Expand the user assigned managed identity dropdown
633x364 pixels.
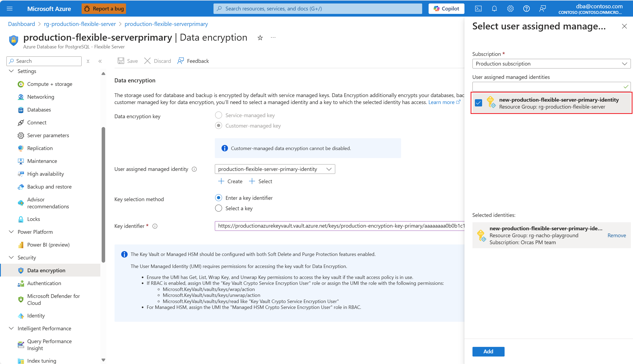click(x=275, y=169)
